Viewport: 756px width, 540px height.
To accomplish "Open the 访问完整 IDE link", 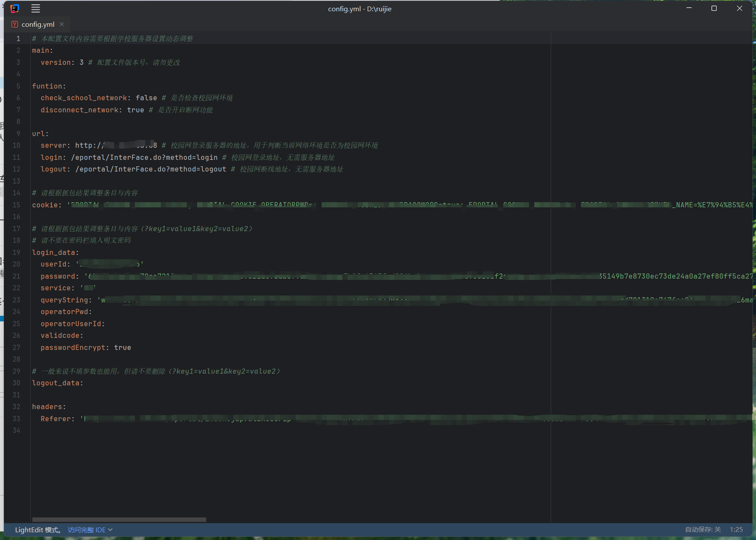I will click(x=86, y=530).
